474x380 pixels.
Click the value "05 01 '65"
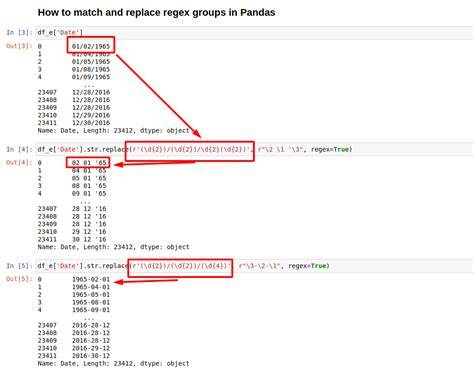point(89,178)
